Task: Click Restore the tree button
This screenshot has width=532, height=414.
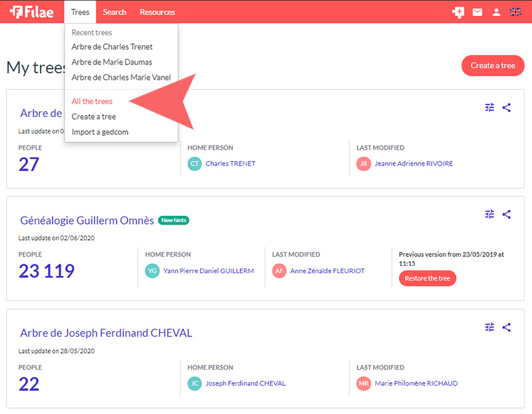Action: click(427, 278)
